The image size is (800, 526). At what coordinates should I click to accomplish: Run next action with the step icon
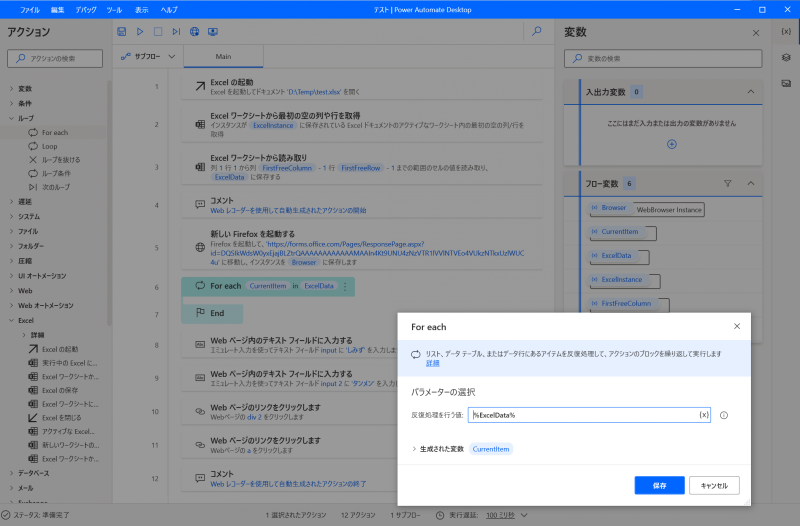[x=176, y=32]
